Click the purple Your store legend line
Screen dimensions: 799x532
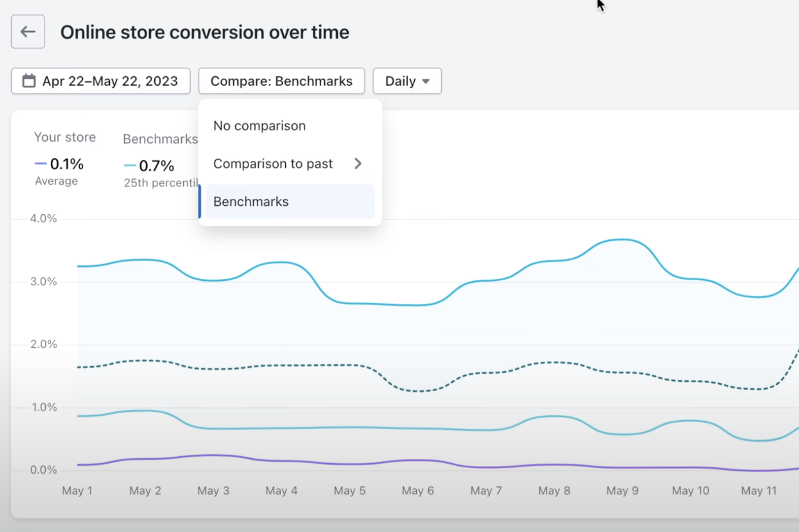pos(41,164)
